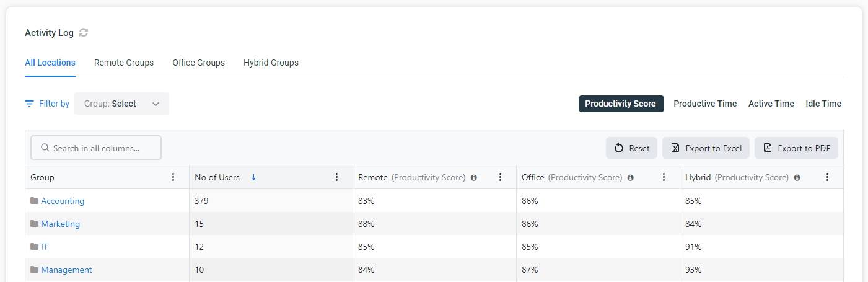The width and height of the screenshot is (868, 282).
Task: Select the Productive Time metric
Action: point(705,104)
